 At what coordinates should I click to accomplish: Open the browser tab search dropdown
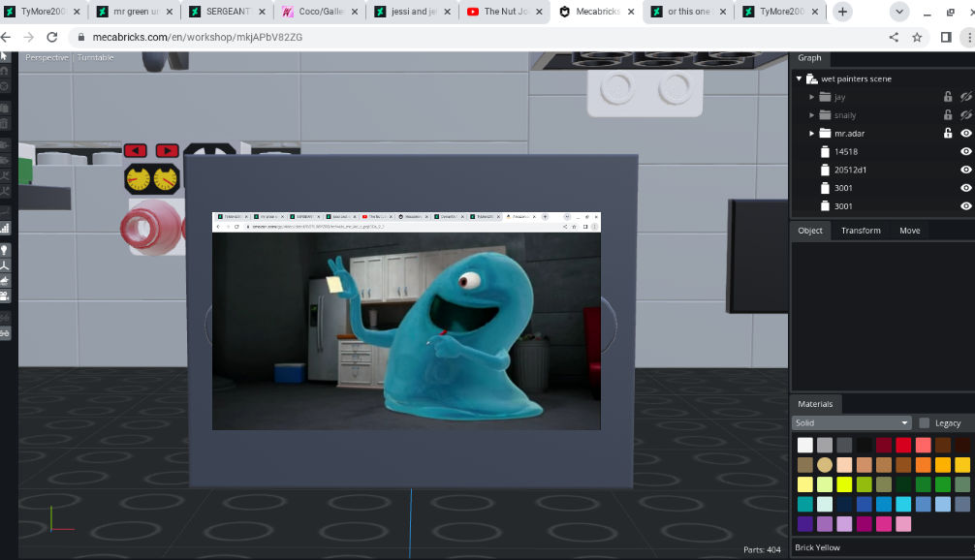[x=899, y=12]
